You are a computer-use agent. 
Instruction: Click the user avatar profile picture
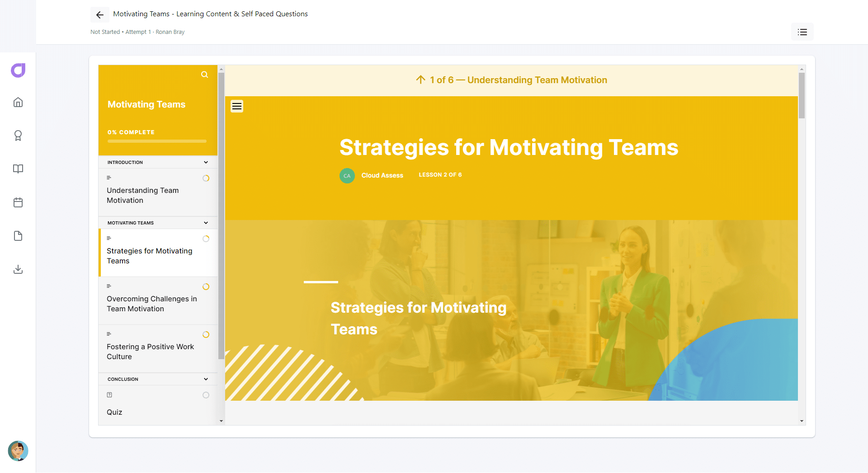pyautogui.click(x=18, y=451)
